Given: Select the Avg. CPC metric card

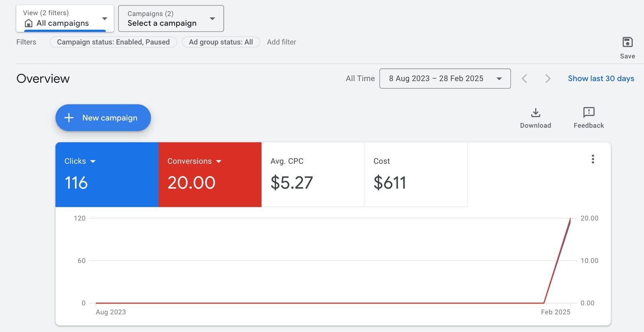Looking at the screenshot, I should (x=313, y=175).
